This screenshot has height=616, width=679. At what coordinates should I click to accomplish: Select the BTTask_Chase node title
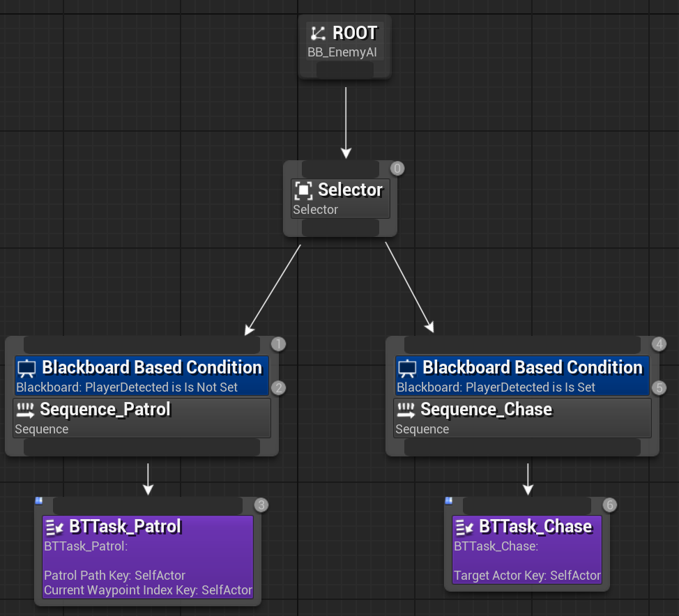tap(535, 527)
